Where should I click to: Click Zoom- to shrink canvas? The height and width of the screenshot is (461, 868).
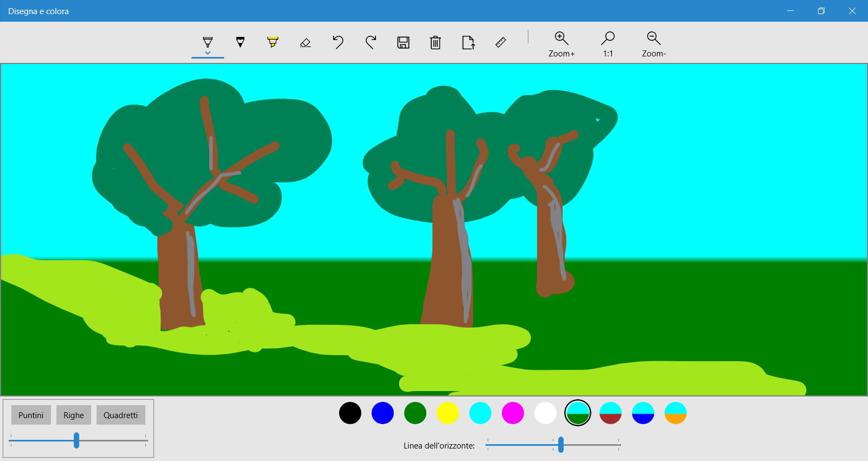pyautogui.click(x=654, y=44)
